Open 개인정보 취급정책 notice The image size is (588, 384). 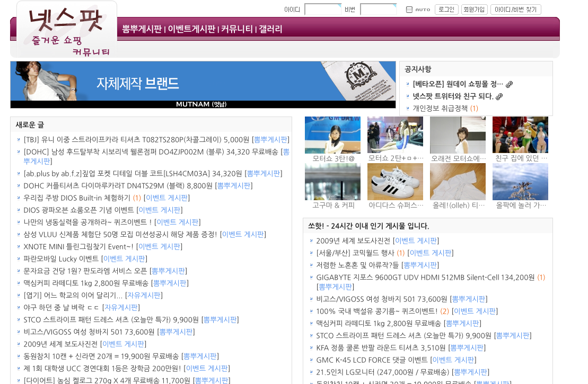click(440, 108)
